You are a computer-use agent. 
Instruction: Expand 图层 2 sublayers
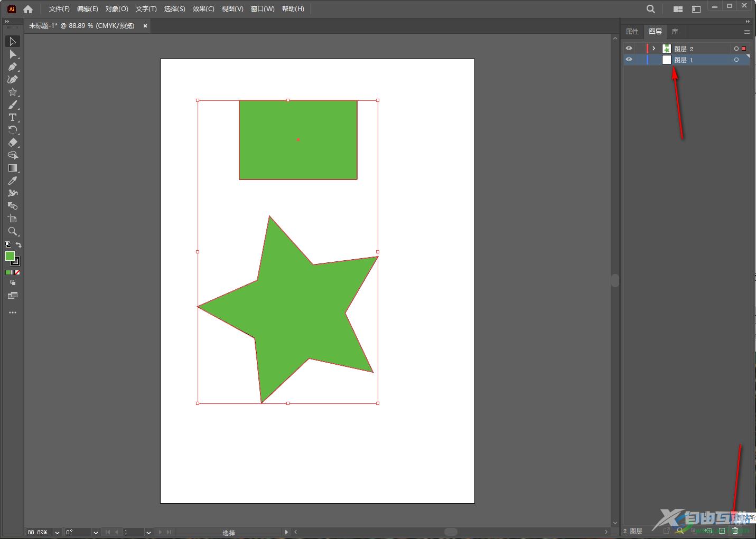[654, 49]
